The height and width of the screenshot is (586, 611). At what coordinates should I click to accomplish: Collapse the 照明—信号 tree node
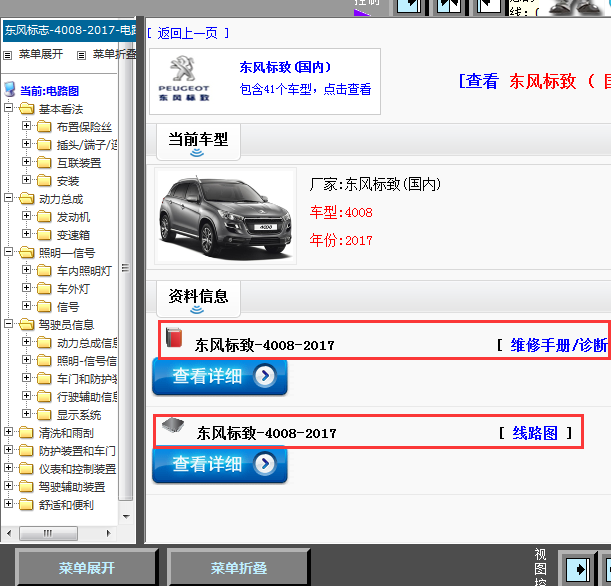9,252
